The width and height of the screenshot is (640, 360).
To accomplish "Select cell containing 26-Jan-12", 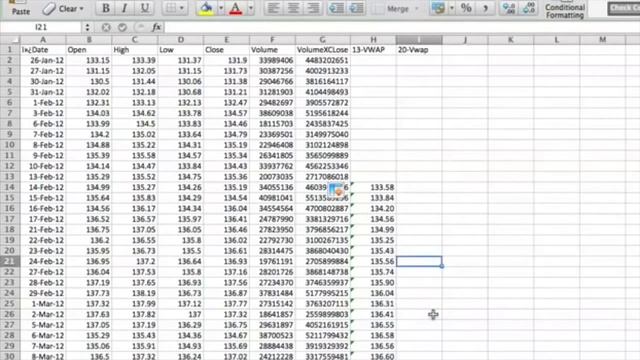I will (x=43, y=60).
